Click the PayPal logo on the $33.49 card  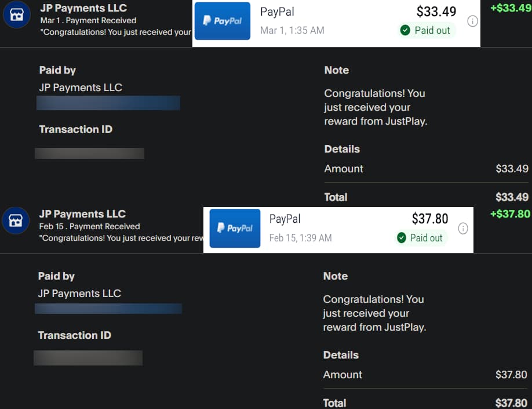tap(222, 21)
